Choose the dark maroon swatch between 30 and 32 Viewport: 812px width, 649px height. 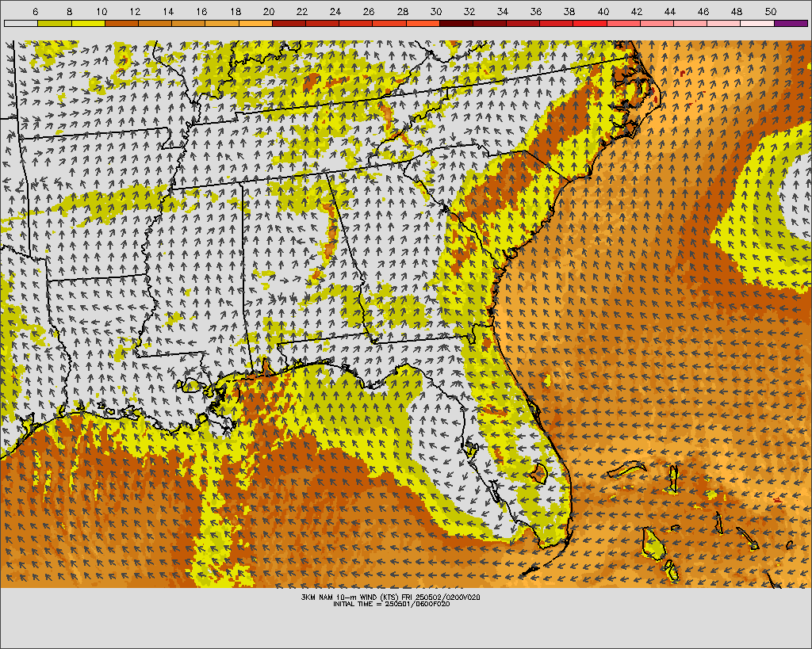(x=456, y=23)
